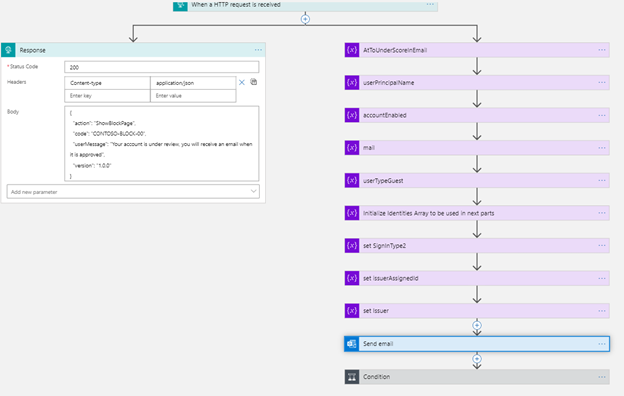The image size is (624, 396).
Task: Click the Condition action icon
Action: click(352, 377)
